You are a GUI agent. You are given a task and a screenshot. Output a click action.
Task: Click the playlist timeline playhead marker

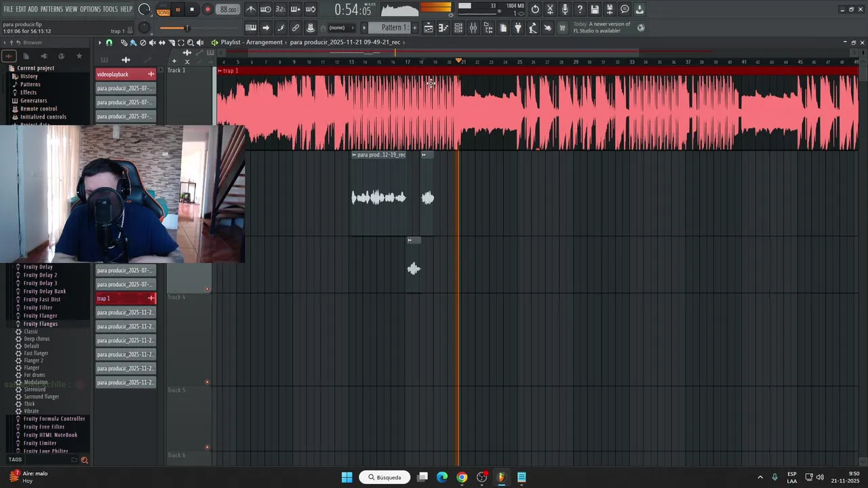click(459, 62)
